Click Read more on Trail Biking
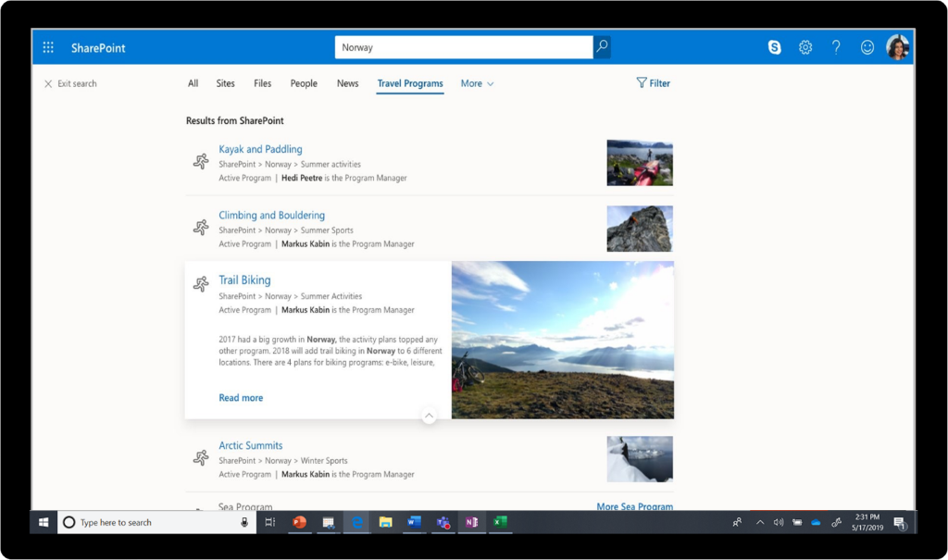Viewport: 948px width, 560px height. (x=241, y=397)
